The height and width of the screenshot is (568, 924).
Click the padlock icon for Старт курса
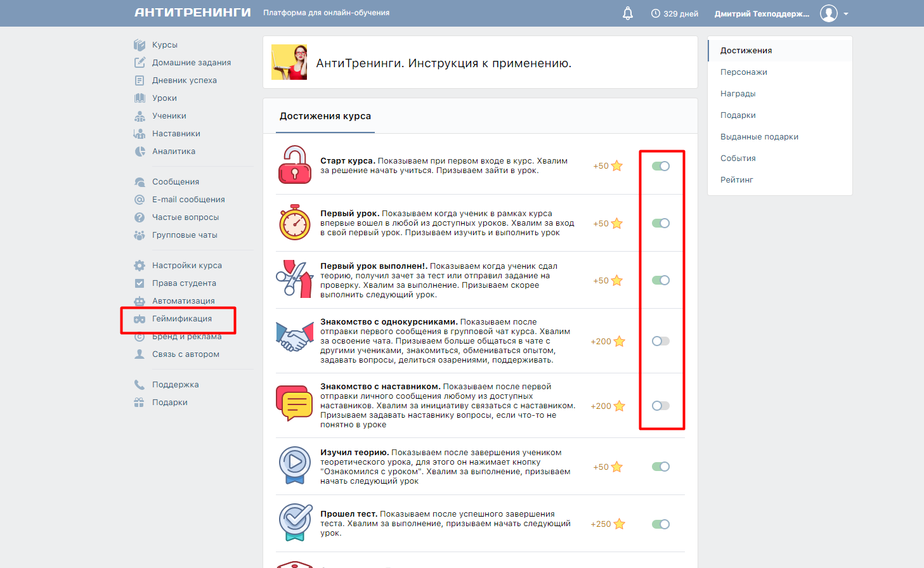pos(295,165)
